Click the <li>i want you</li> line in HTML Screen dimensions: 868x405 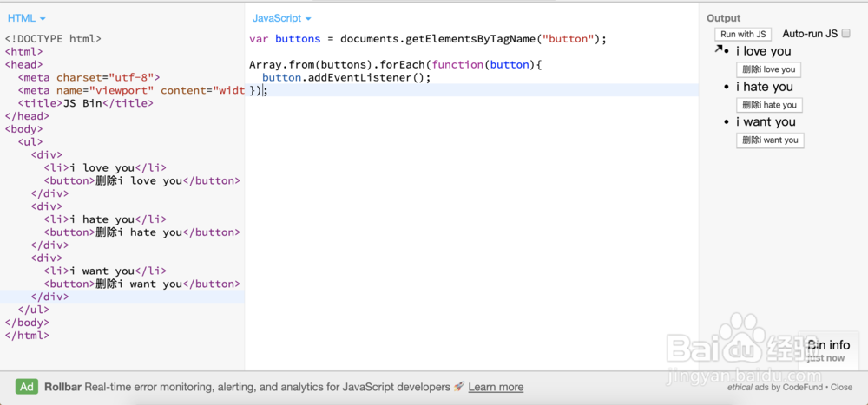105,271
